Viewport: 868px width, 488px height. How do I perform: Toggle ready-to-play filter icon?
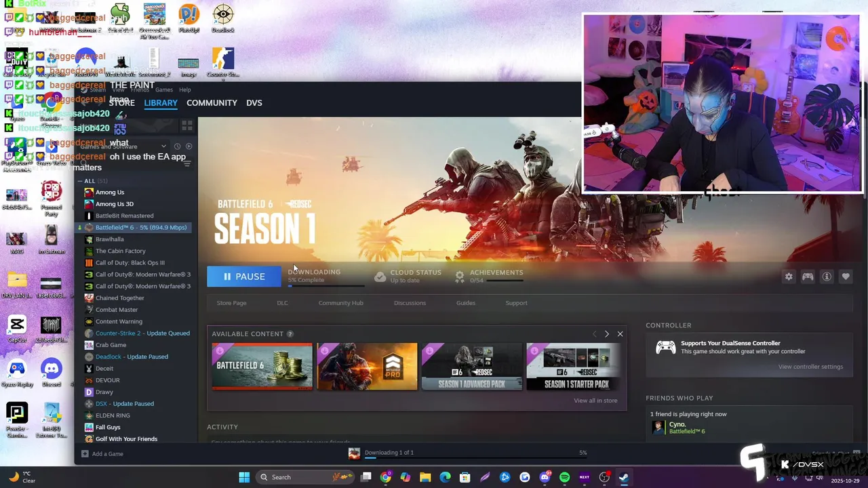tap(189, 146)
